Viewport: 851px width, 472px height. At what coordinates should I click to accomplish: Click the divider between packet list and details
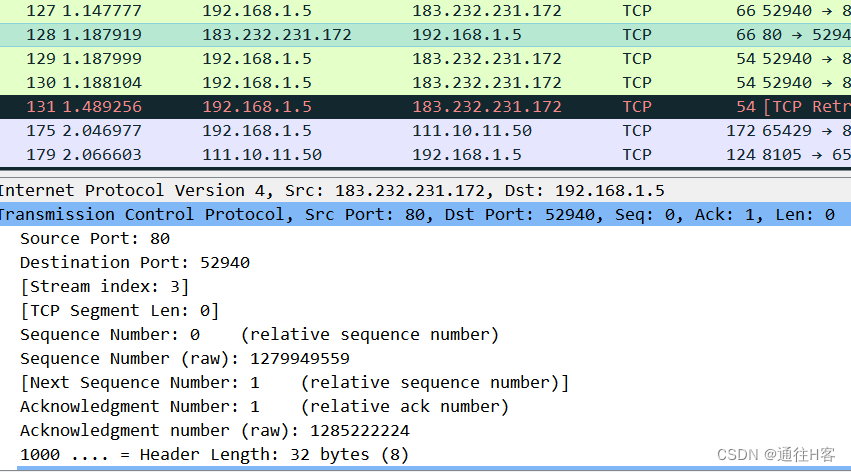[425, 171]
